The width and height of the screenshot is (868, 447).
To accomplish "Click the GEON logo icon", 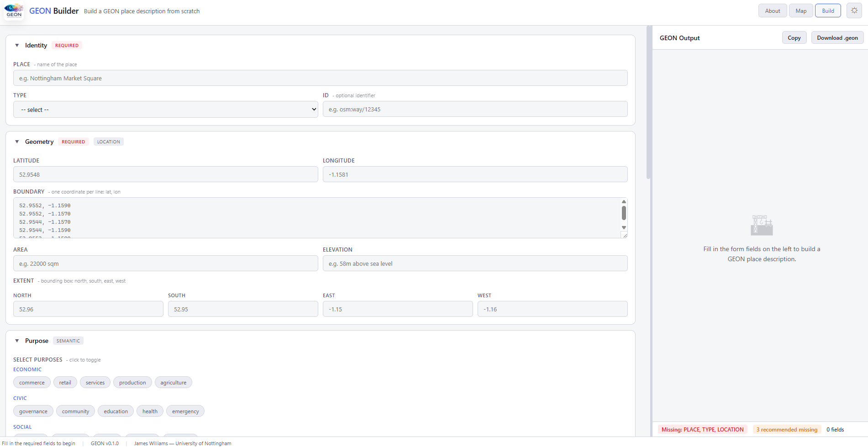I will click(14, 11).
